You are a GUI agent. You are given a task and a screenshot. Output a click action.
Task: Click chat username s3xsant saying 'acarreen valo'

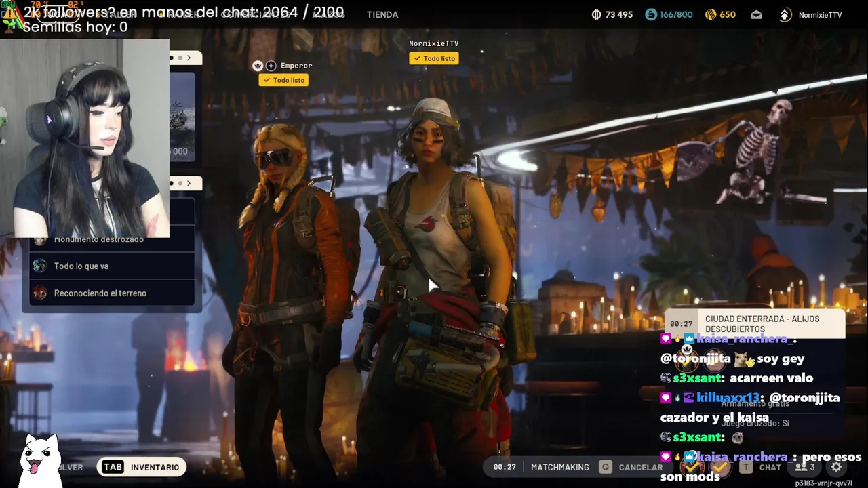point(698,378)
